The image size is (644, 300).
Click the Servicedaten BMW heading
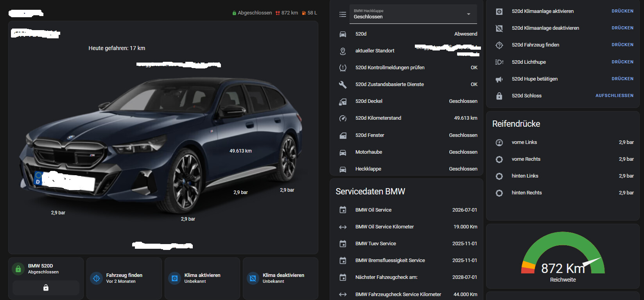pos(370,191)
